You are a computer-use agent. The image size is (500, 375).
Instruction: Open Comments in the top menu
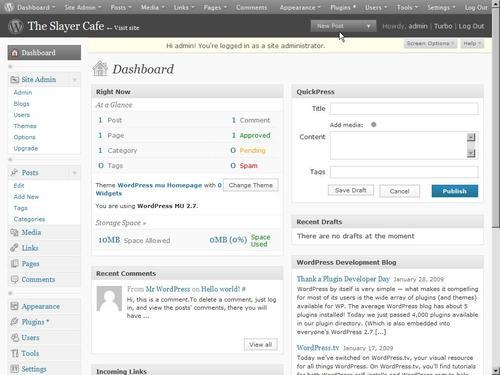(251, 7)
